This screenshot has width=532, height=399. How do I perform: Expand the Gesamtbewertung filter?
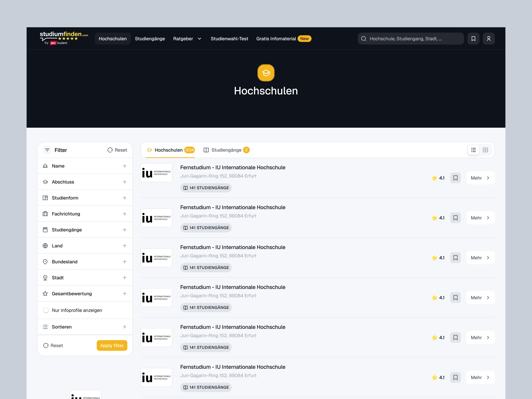[x=124, y=294]
